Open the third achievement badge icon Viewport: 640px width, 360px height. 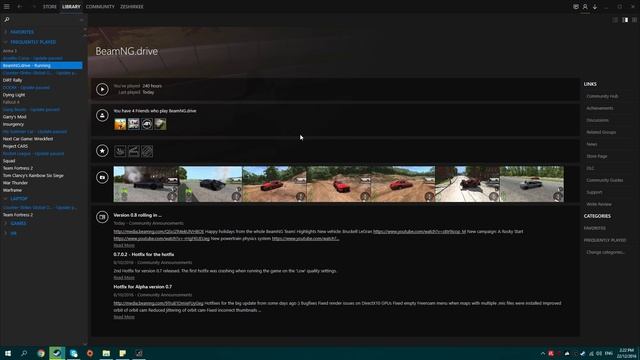147,151
